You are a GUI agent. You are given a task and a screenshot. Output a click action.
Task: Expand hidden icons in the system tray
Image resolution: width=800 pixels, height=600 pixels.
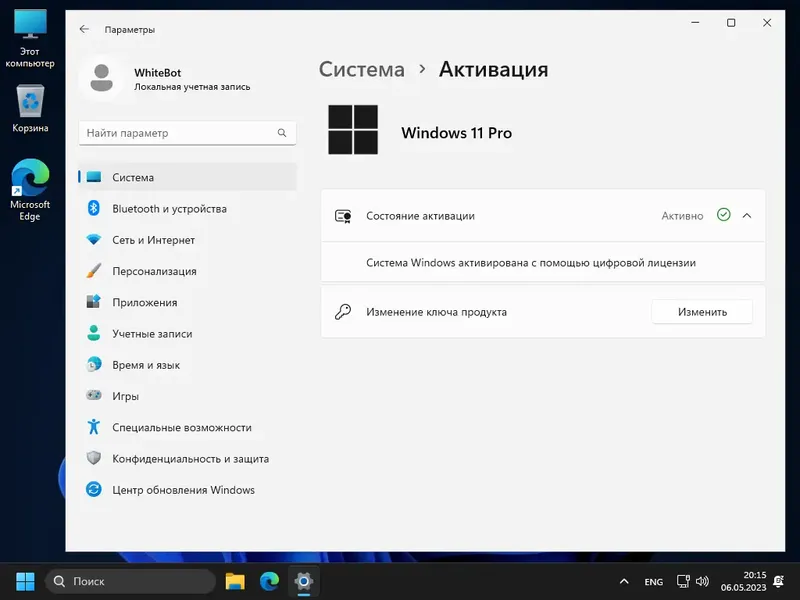(625, 581)
